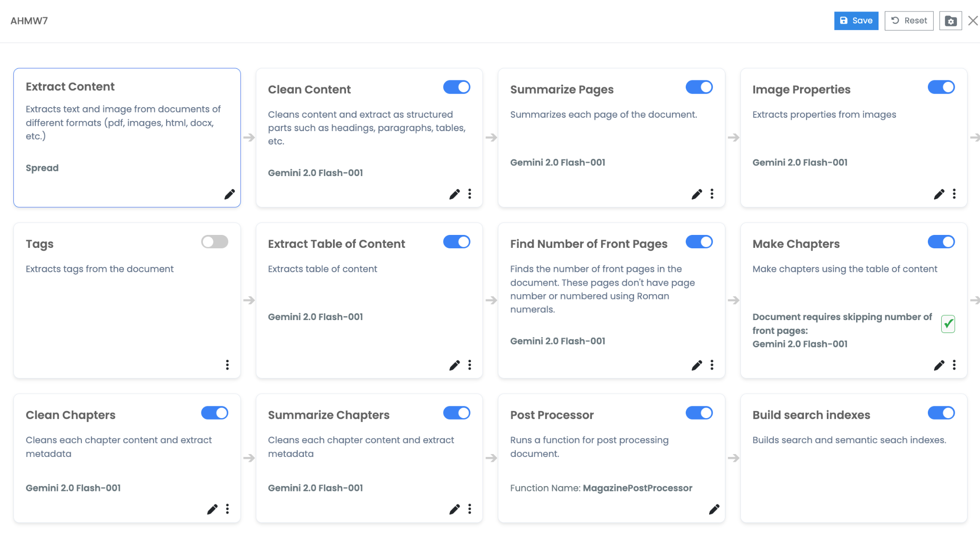Uncheck the skipping front pages checkbox

[x=948, y=324]
